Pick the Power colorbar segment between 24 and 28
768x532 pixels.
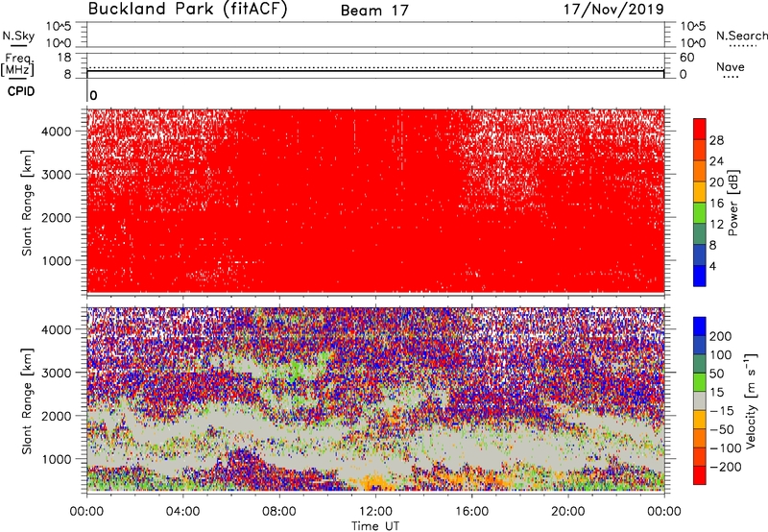pos(700,150)
